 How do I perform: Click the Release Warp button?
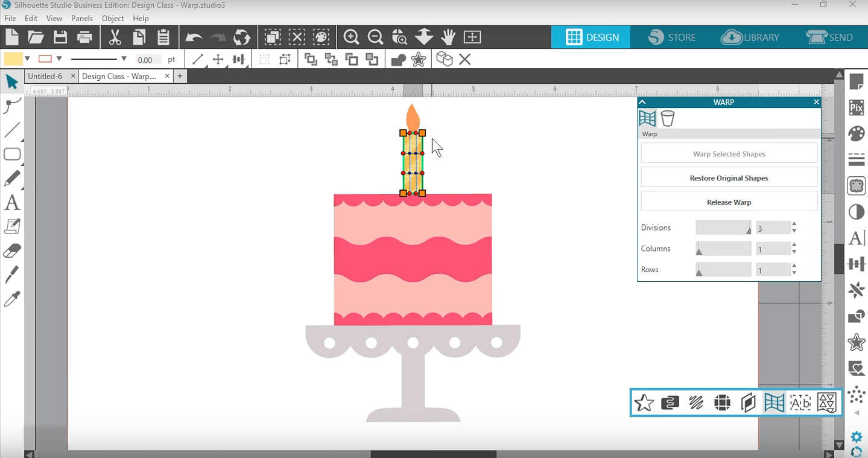pos(729,202)
